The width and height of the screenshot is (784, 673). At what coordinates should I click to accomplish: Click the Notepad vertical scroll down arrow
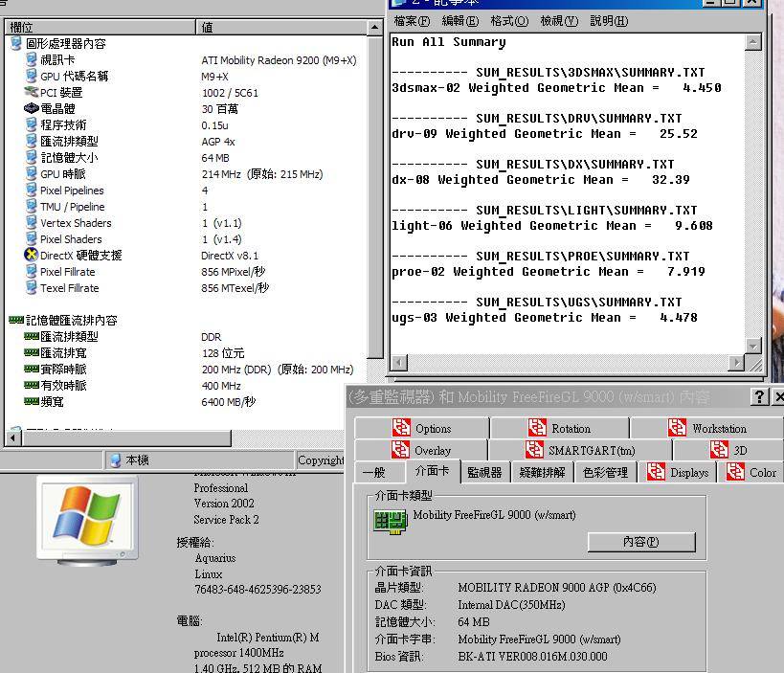coord(752,346)
